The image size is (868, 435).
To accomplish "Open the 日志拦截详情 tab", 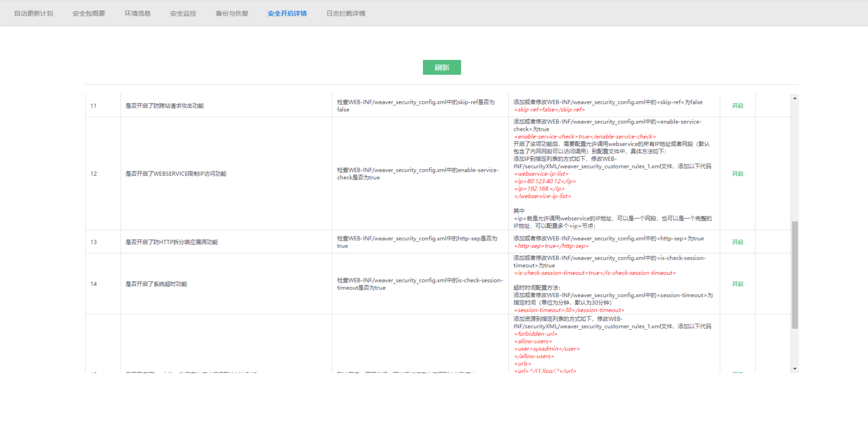I will [346, 14].
